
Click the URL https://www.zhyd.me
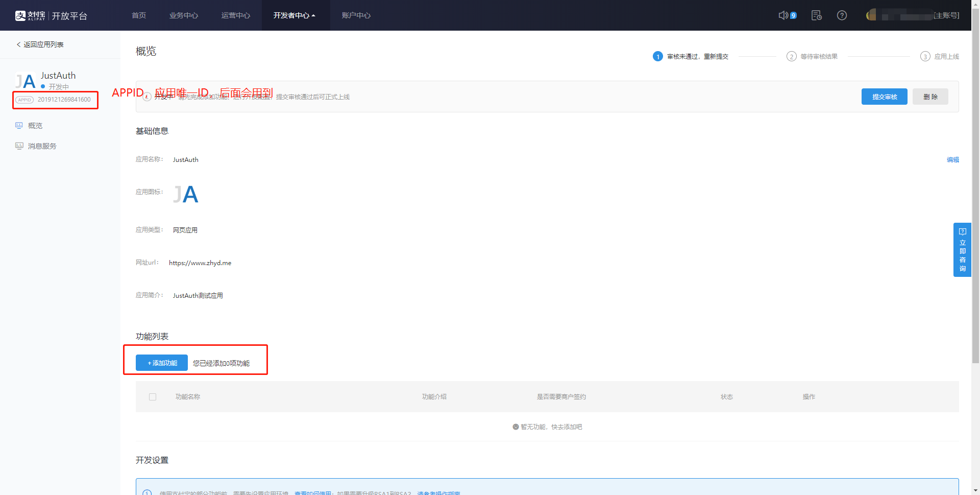(200, 263)
